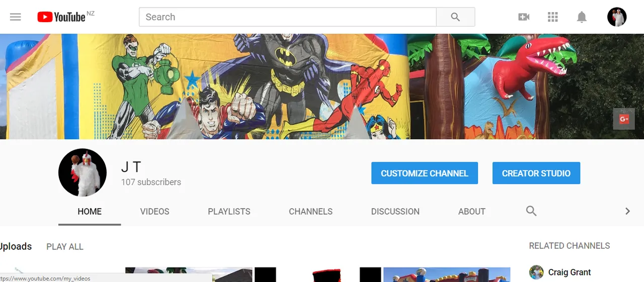
Task: Open CREATOR STUDIO
Action: (536, 173)
